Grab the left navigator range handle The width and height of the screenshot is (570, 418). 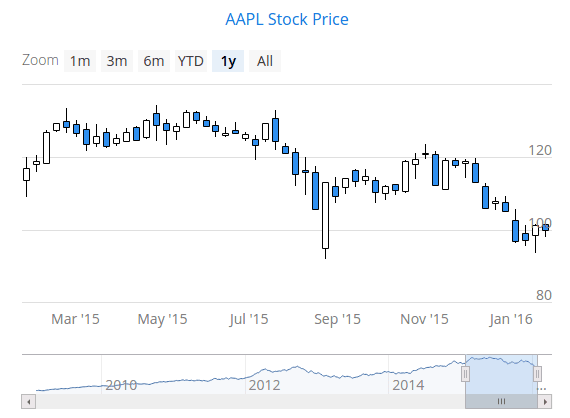point(465,374)
